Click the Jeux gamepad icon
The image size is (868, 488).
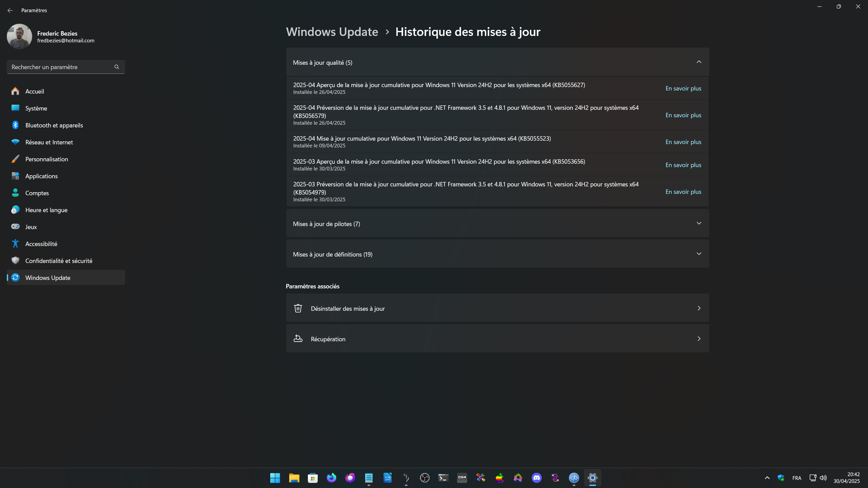[15, 226]
